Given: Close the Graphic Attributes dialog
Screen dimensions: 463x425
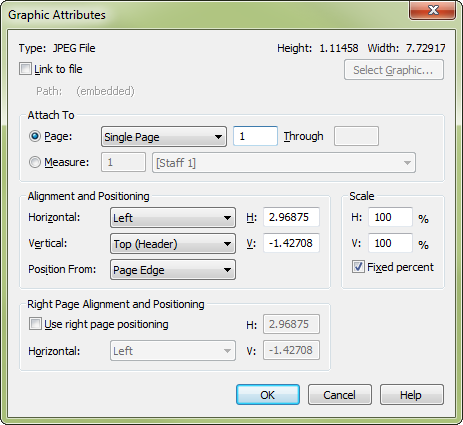Looking at the screenshot, I should (433, 10).
